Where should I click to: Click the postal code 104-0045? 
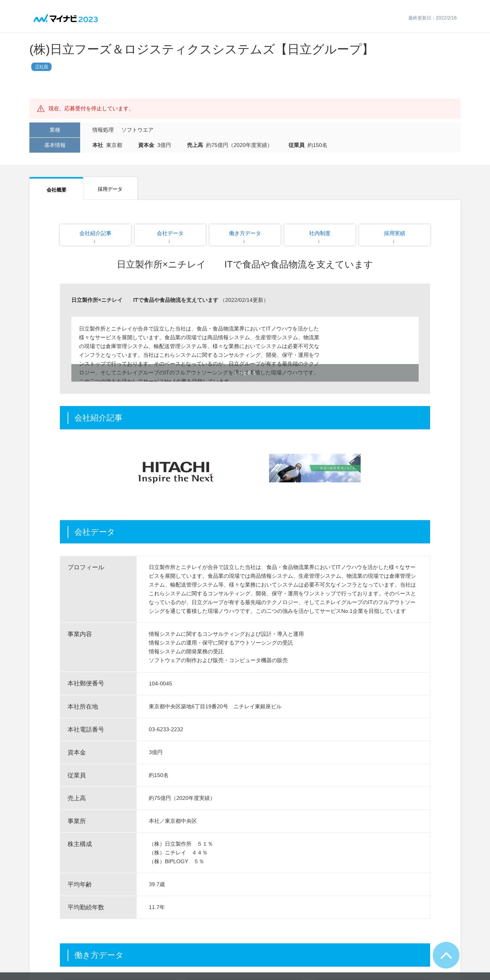click(x=160, y=683)
